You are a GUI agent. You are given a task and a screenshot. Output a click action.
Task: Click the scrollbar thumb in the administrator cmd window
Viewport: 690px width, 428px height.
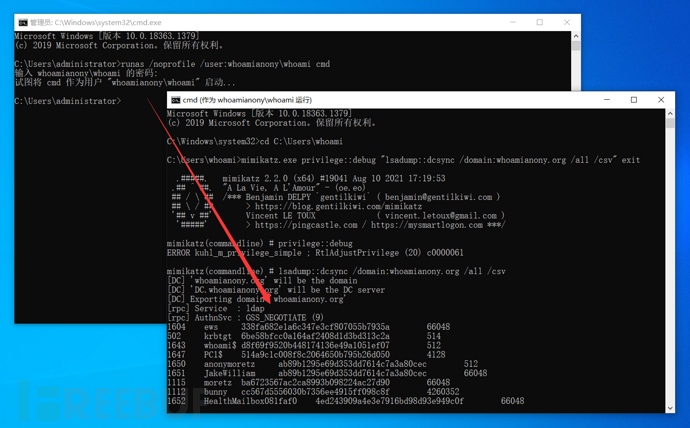pos(576,46)
